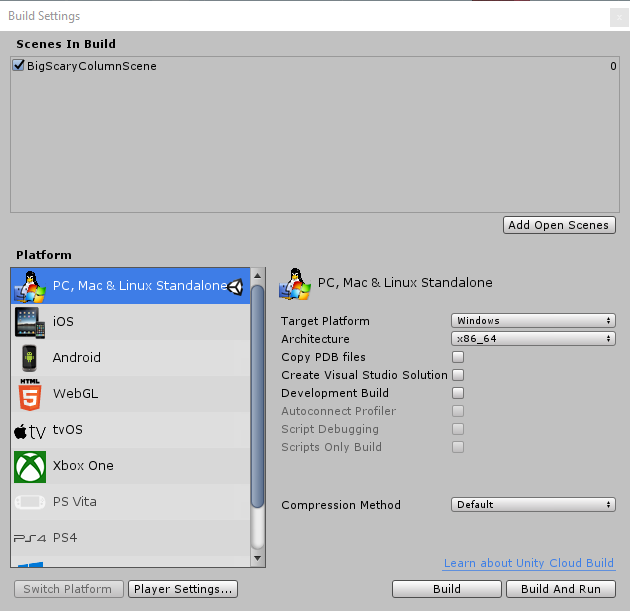Image resolution: width=630 pixels, height=611 pixels.
Task: Choose the Android robot icon
Action: point(29,358)
